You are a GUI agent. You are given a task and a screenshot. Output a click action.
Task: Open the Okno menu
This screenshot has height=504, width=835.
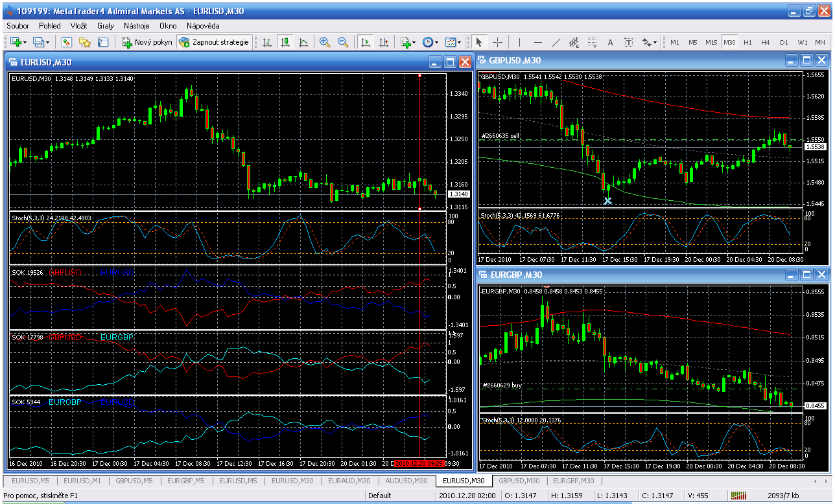[x=168, y=26]
